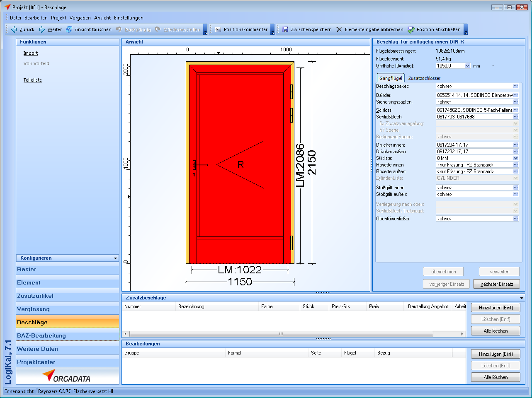Open browse button for Rosette innen
This screenshot has height=398, width=532.
516,165
